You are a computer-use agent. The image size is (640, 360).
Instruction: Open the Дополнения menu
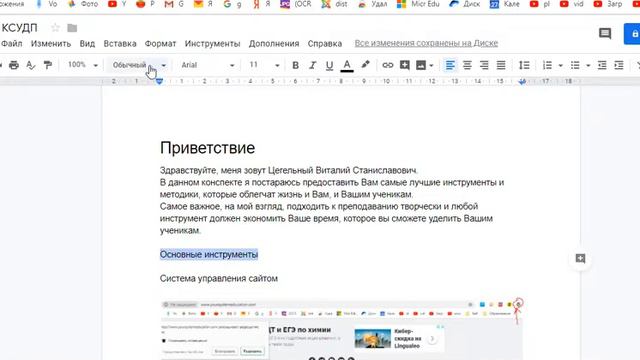[274, 43]
